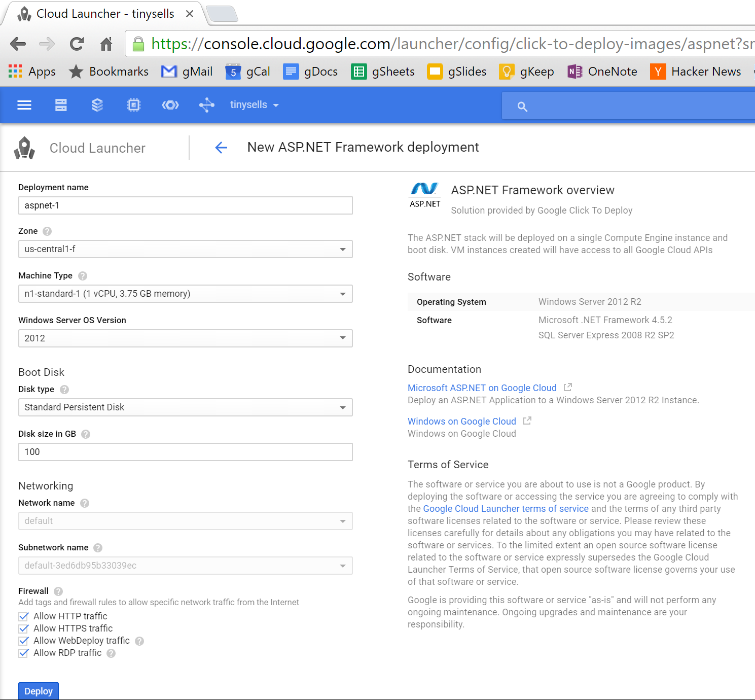Open the gSheets bookmark
This screenshot has width=755, height=700.
click(x=383, y=72)
